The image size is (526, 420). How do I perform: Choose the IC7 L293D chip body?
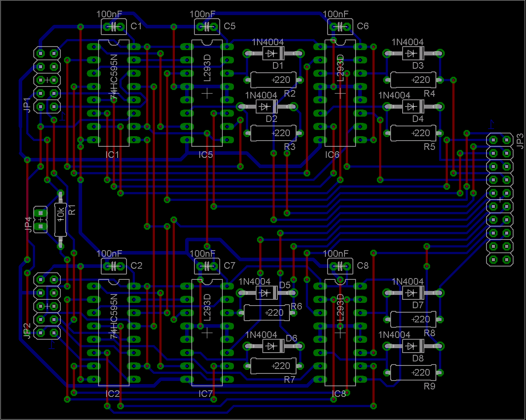207,333
